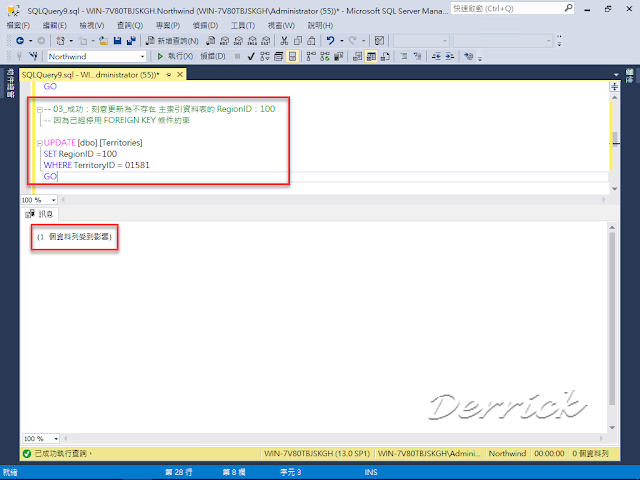This screenshot has width=640, height=480.
Task: Increase the line indent icon
Action: pos(449,56)
